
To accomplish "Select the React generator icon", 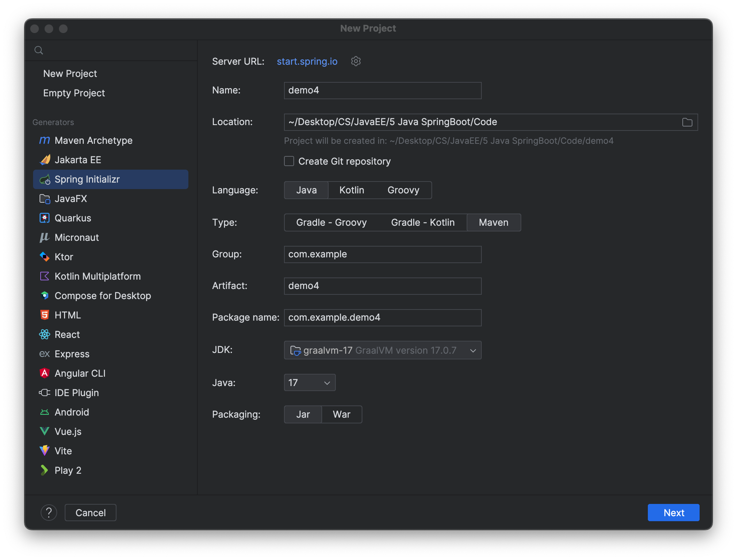I will tap(44, 334).
